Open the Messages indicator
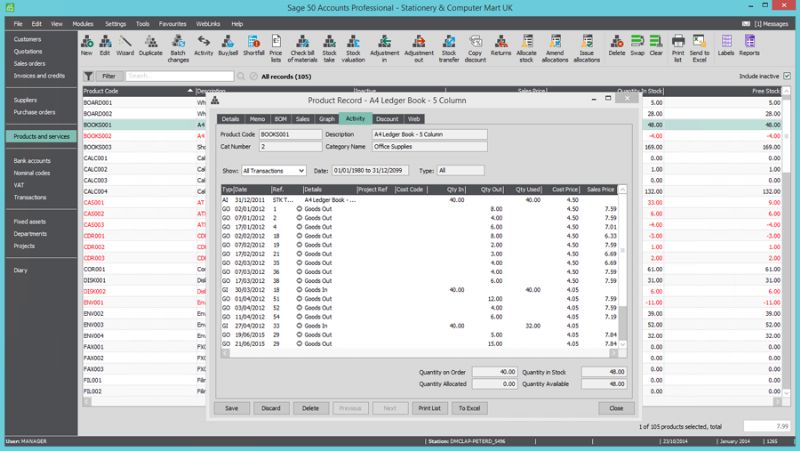Screen dimensions: 800x451 tap(765, 23)
